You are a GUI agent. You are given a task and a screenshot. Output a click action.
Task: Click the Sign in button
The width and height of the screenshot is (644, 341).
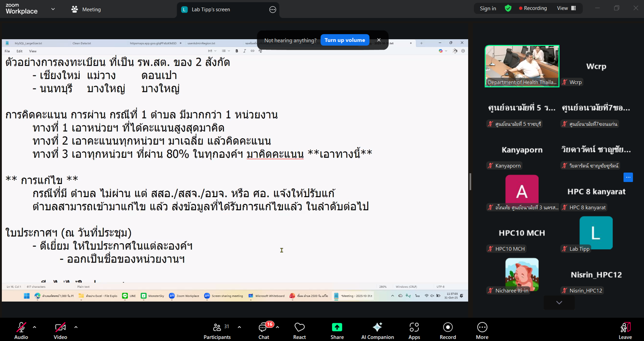pyautogui.click(x=488, y=8)
